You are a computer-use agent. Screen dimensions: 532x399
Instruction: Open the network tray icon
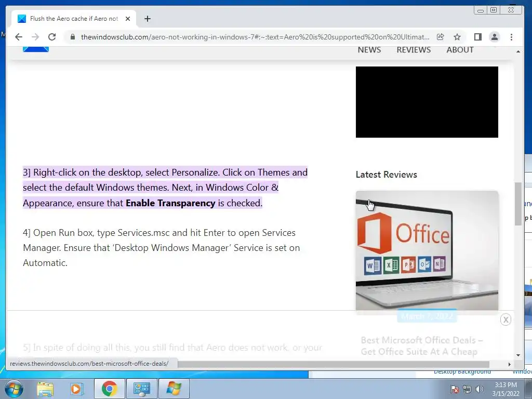(x=467, y=389)
